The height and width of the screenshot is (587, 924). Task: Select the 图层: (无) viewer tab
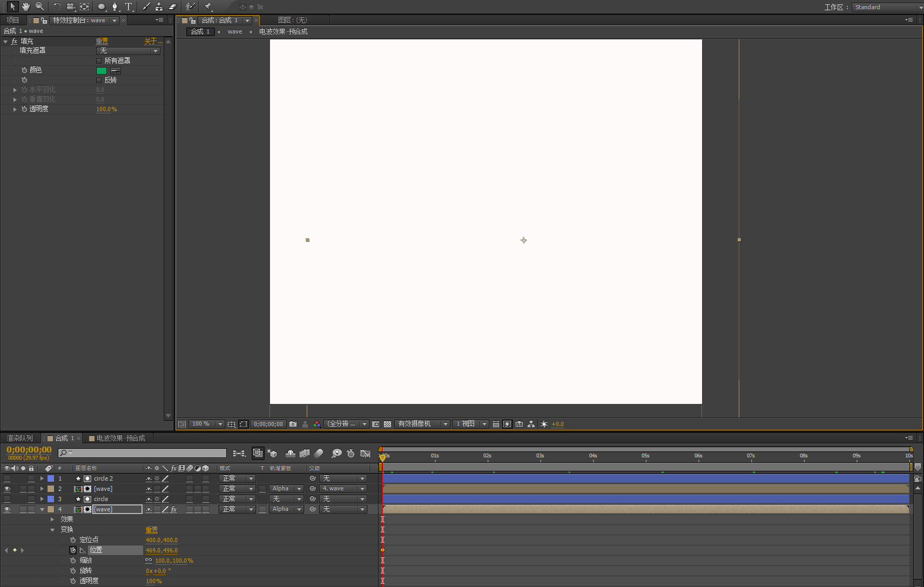pos(292,20)
